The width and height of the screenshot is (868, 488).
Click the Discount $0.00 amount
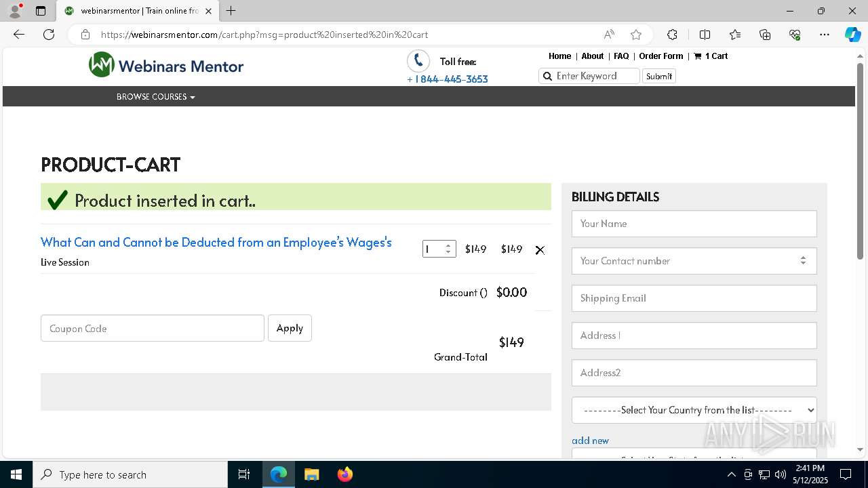coord(511,292)
